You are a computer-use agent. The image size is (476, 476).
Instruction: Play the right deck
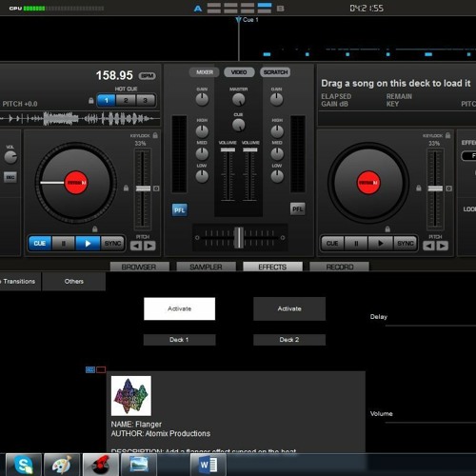coord(381,244)
